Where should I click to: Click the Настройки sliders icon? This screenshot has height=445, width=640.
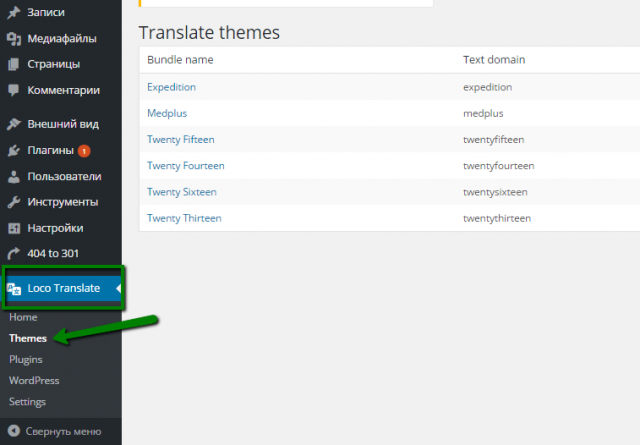pyautogui.click(x=13, y=228)
